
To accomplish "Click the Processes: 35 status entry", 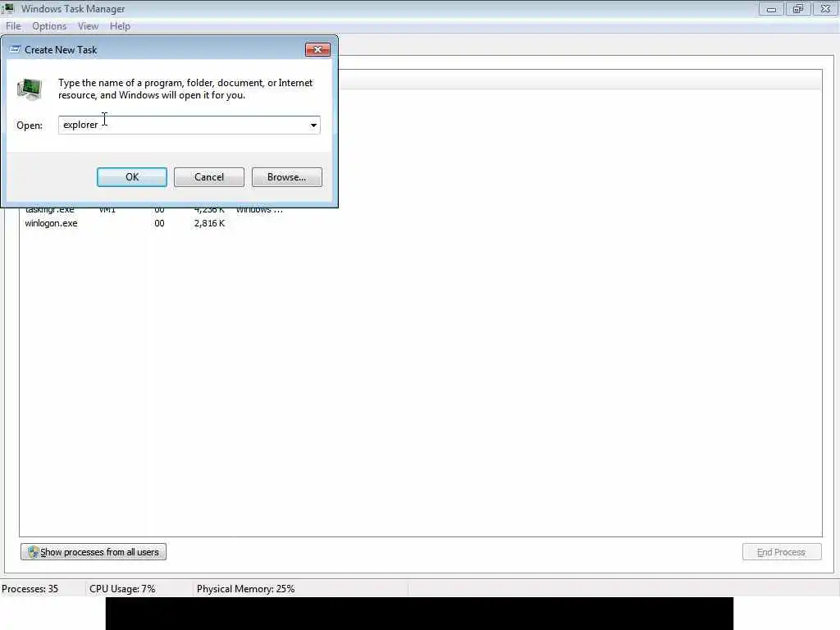I will click(30, 589).
